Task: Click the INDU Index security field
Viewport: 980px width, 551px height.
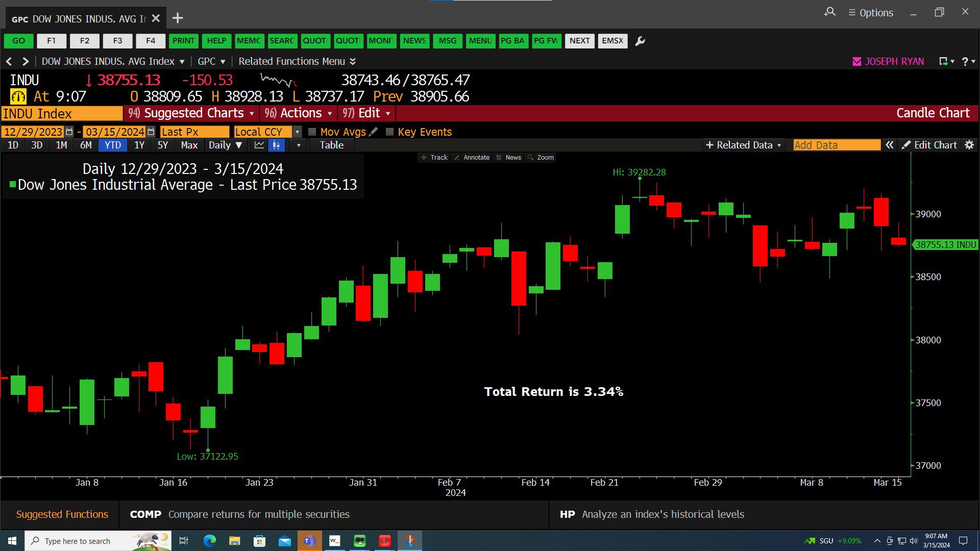Action: coord(62,113)
